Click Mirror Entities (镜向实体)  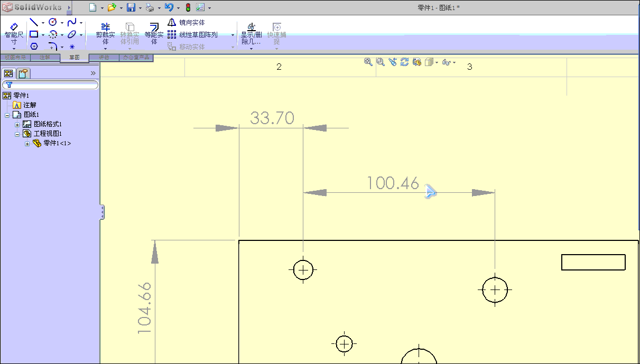(186, 22)
